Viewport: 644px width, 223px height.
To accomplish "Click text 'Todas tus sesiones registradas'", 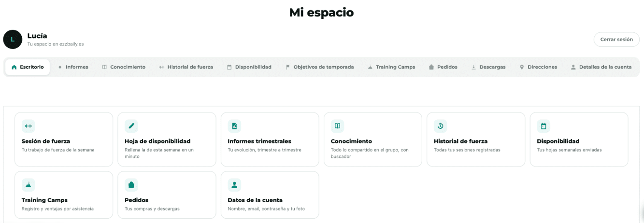I will [467, 150].
